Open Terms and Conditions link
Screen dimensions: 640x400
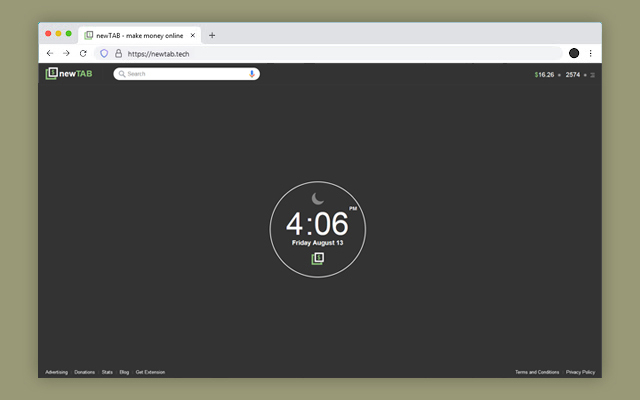pyautogui.click(x=537, y=372)
